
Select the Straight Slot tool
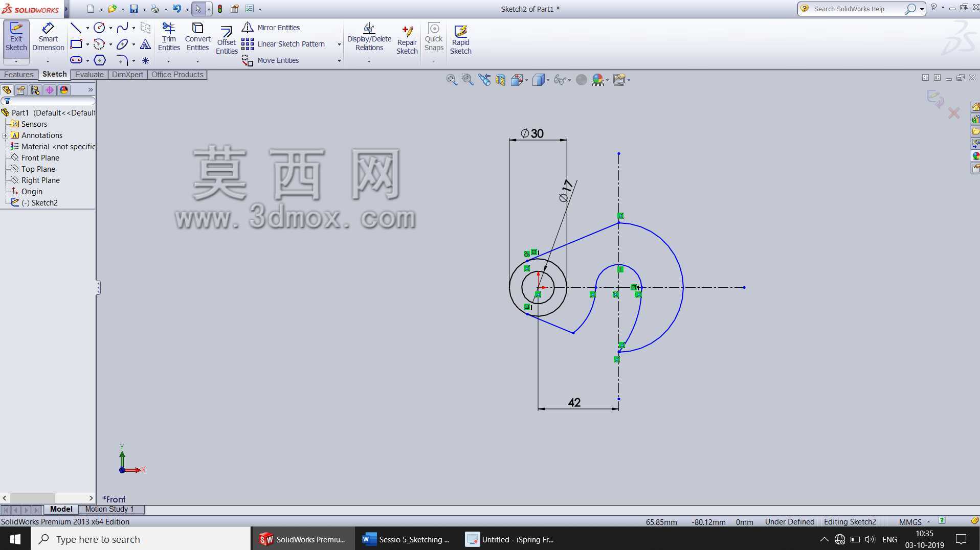pyautogui.click(x=76, y=60)
